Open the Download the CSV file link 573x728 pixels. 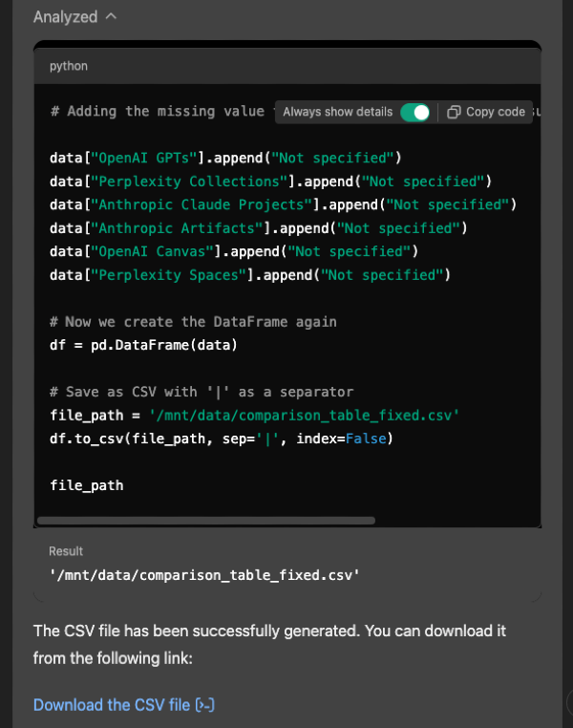112,705
